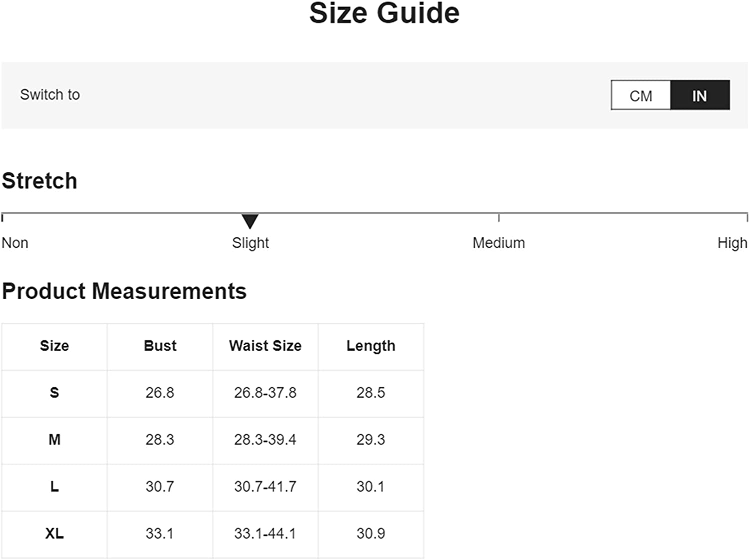Select the Non stretch label
The height and width of the screenshot is (560, 750).
click(x=15, y=243)
